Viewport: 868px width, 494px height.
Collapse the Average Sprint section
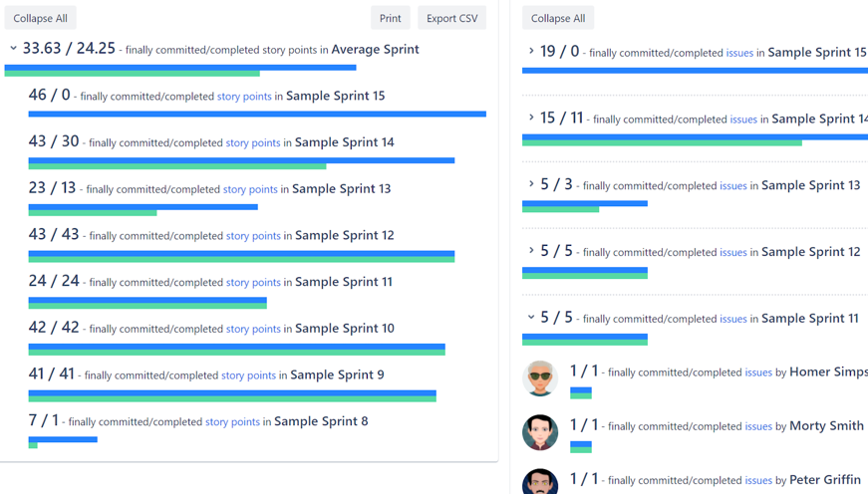(x=13, y=49)
